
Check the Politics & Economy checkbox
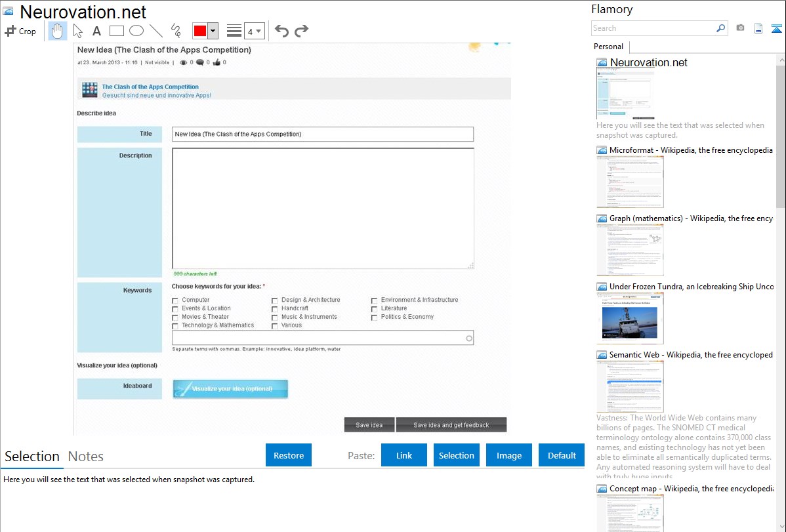[374, 317]
